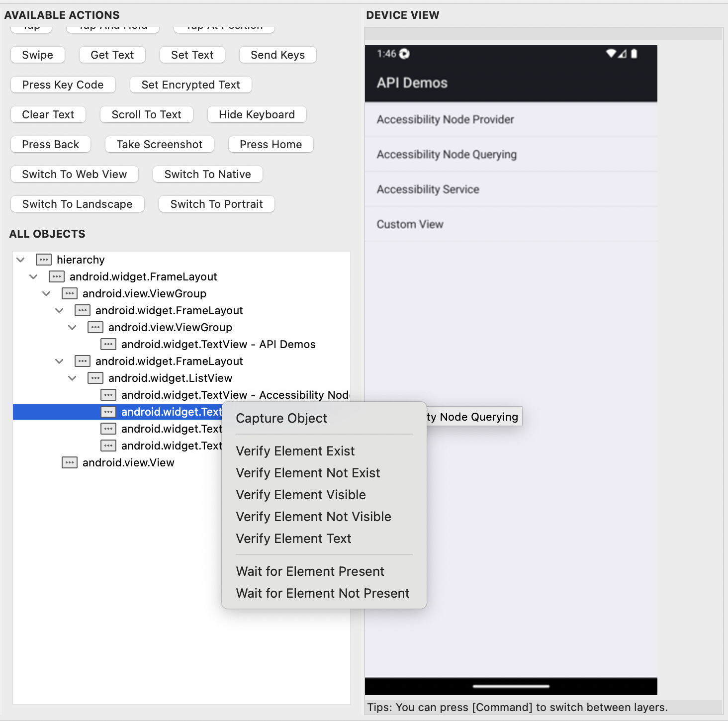Tap Accessibility Node Querying in device view
The height and width of the screenshot is (721, 728).
(511, 155)
